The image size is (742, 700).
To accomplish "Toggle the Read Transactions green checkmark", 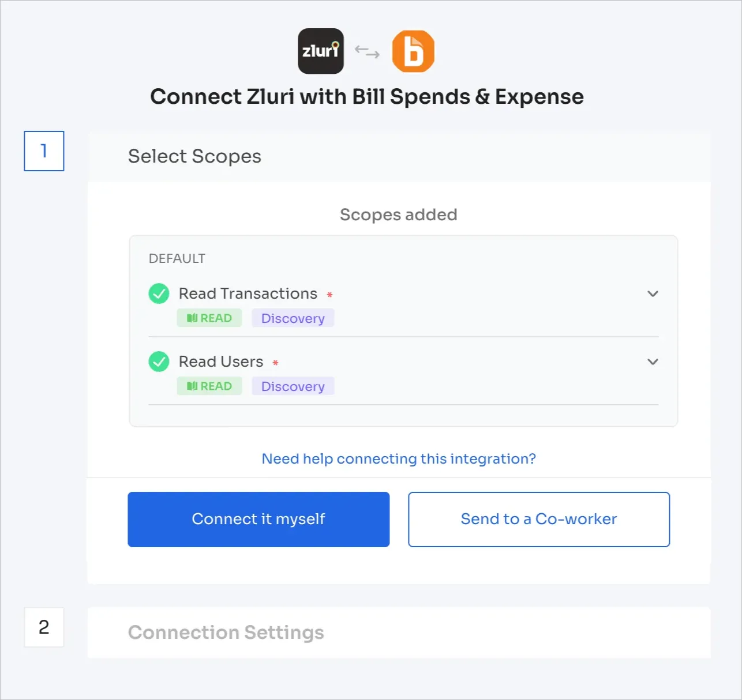I will tap(159, 293).
